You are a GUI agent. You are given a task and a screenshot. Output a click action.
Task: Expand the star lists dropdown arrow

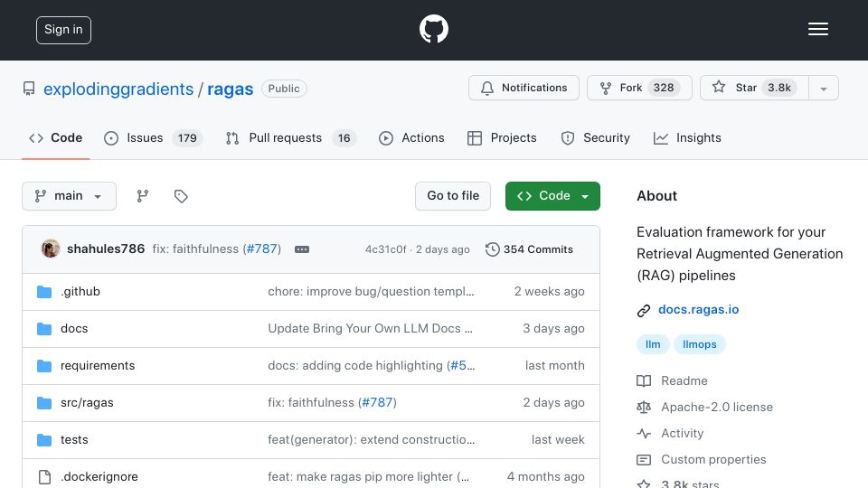(x=824, y=89)
